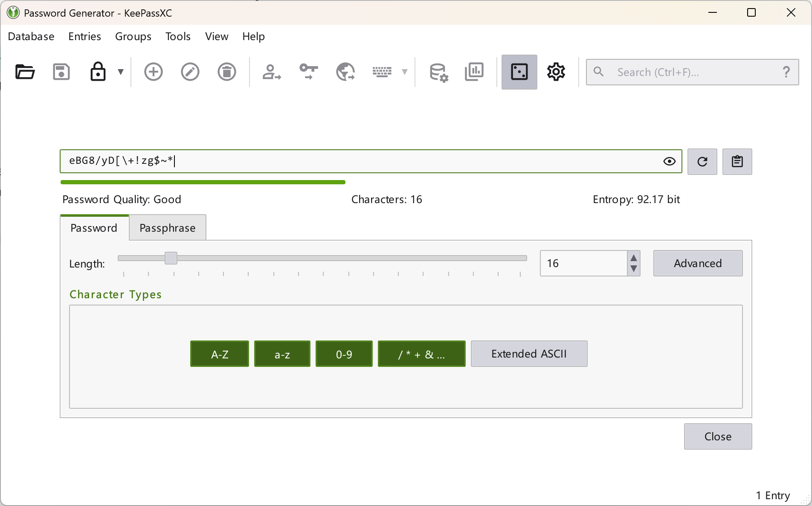Expand the Auto-Type dropdown arrow
The width and height of the screenshot is (812, 506).
(x=405, y=72)
